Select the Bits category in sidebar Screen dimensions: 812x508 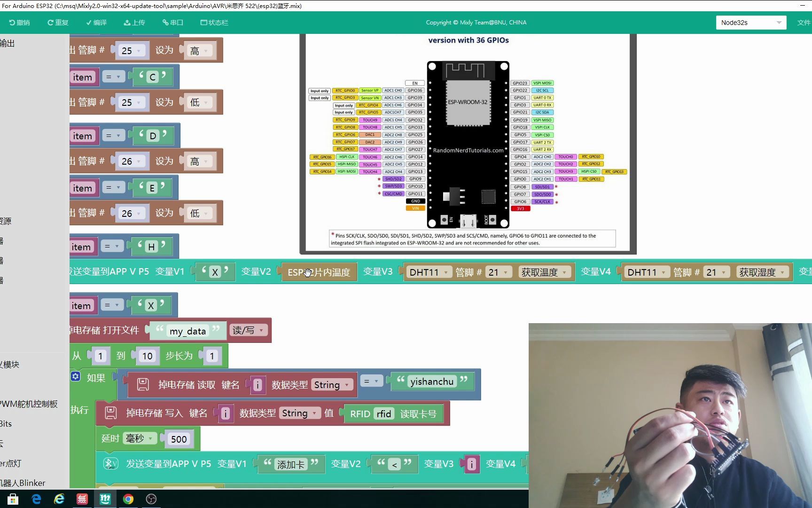[x=6, y=424]
